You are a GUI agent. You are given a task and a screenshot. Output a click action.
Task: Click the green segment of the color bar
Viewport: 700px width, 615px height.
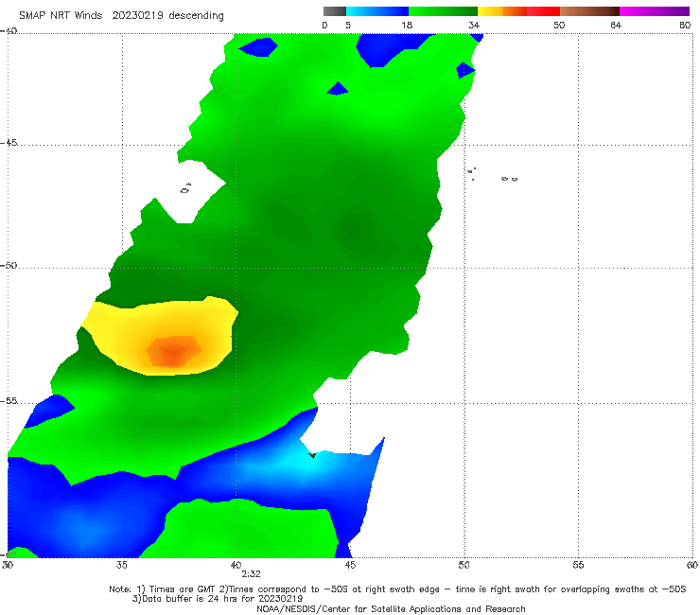click(443, 11)
